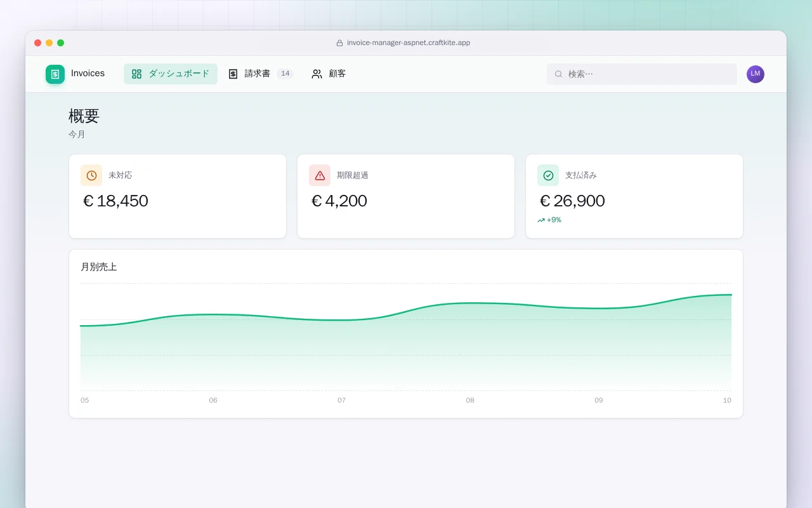The height and width of the screenshot is (508, 812).
Task: Click the 06 month label on chart axis
Action: pyautogui.click(x=213, y=401)
